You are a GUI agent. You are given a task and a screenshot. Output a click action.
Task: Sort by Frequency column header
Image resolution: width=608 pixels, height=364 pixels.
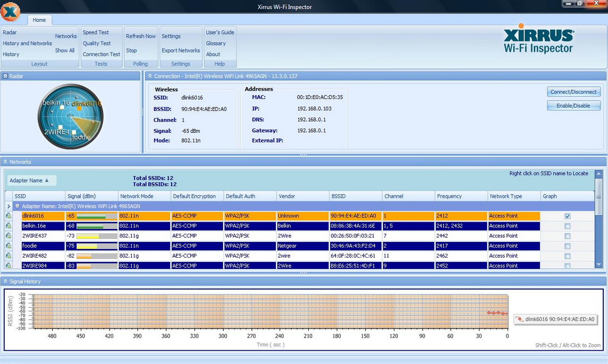pos(461,196)
